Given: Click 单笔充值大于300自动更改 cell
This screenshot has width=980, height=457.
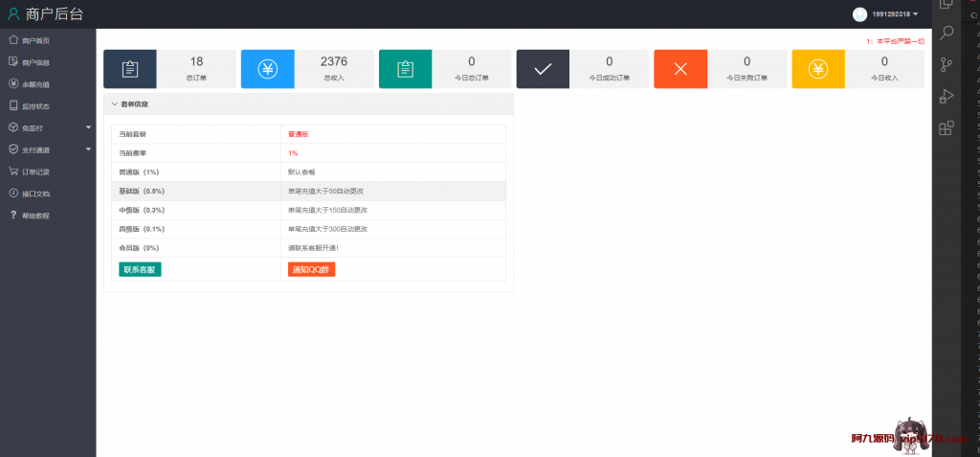Looking at the screenshot, I should (393, 229).
